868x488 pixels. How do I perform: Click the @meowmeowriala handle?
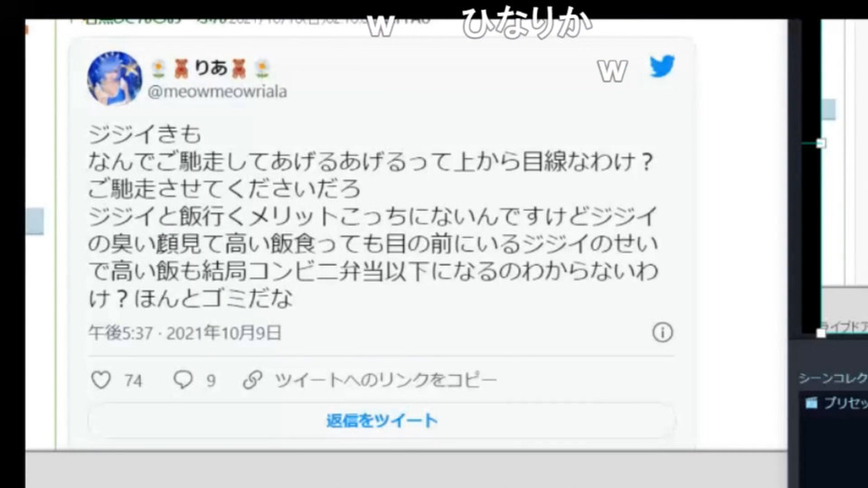(x=217, y=91)
